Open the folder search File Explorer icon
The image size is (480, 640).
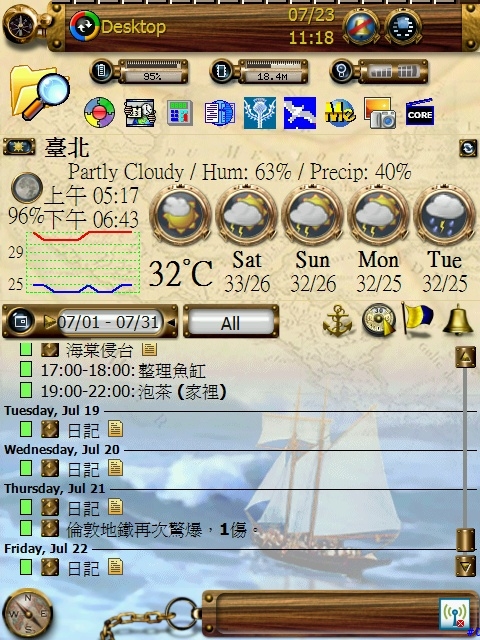[x=40, y=93]
